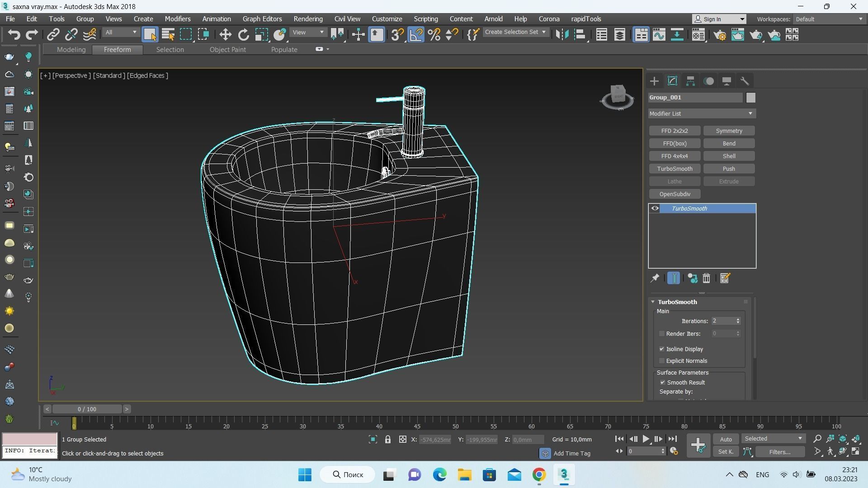Screen dimensions: 868x488
Task: Collapse the TurboSmooth rollout
Action: point(653,302)
